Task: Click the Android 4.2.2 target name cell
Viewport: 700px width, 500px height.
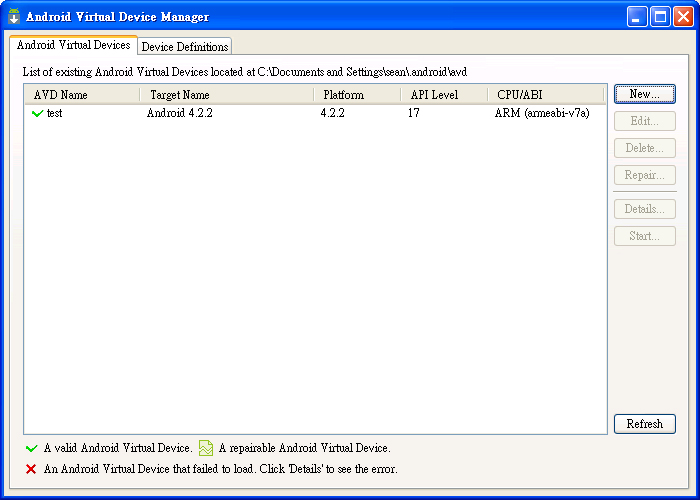Action: (x=179, y=113)
